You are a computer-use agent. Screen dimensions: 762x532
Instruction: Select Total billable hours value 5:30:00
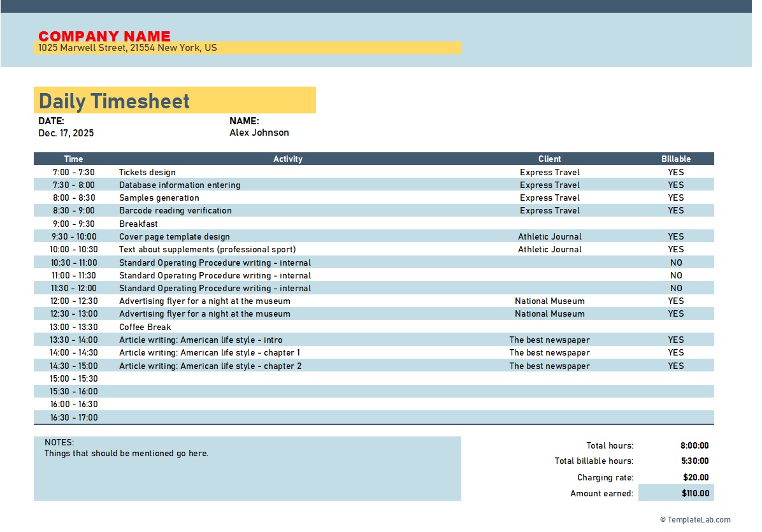point(695,461)
